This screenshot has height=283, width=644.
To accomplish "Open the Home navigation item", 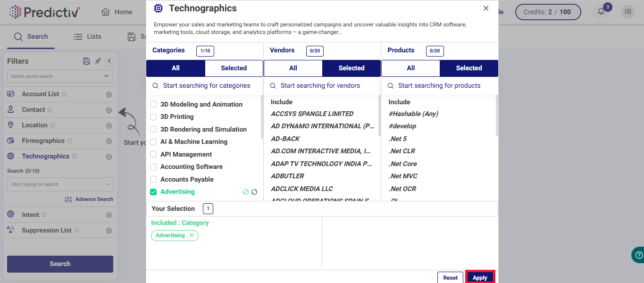I will [x=117, y=12].
